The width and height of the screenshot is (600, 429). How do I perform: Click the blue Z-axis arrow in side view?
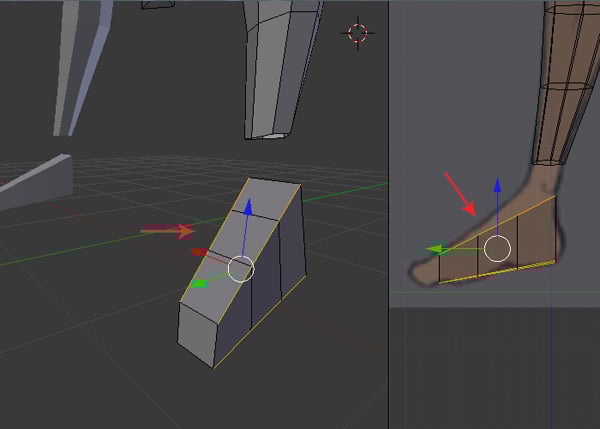tap(497, 185)
